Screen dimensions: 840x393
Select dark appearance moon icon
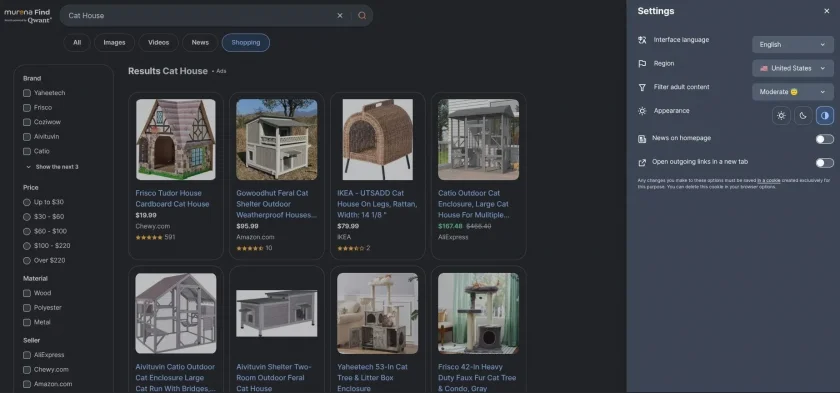coord(803,116)
